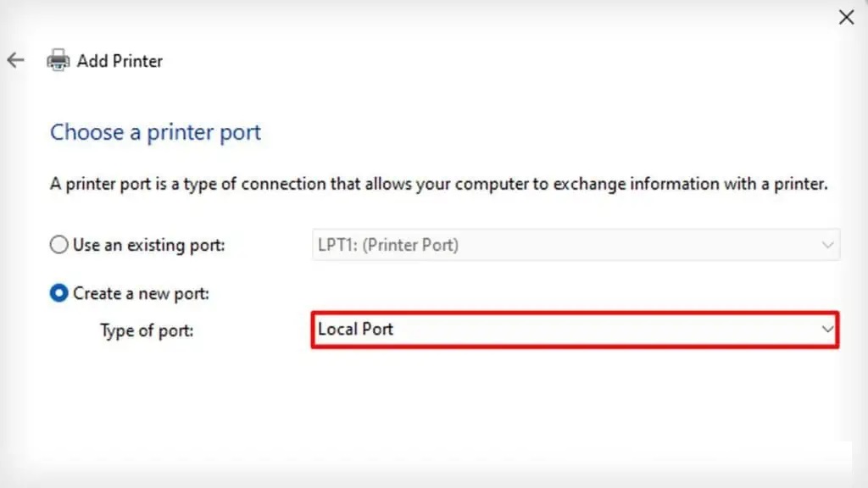Click the printer icon beside Add Printer

click(x=58, y=60)
